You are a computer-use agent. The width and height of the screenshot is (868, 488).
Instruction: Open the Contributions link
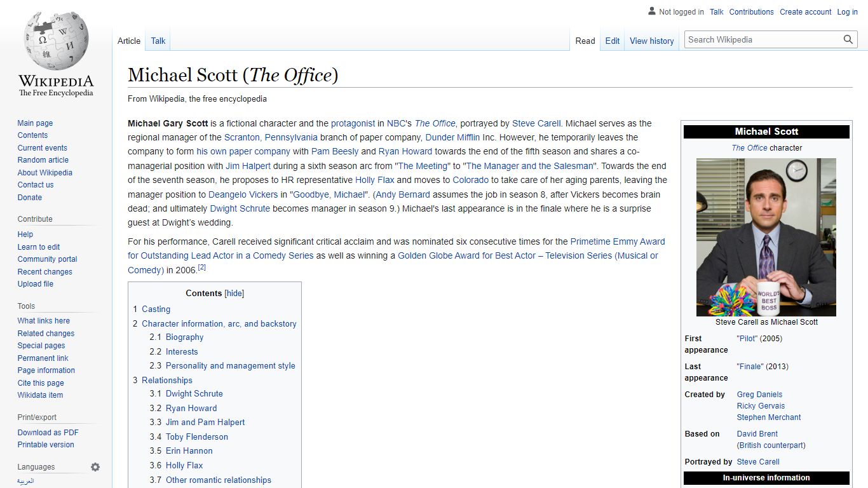[x=752, y=12]
